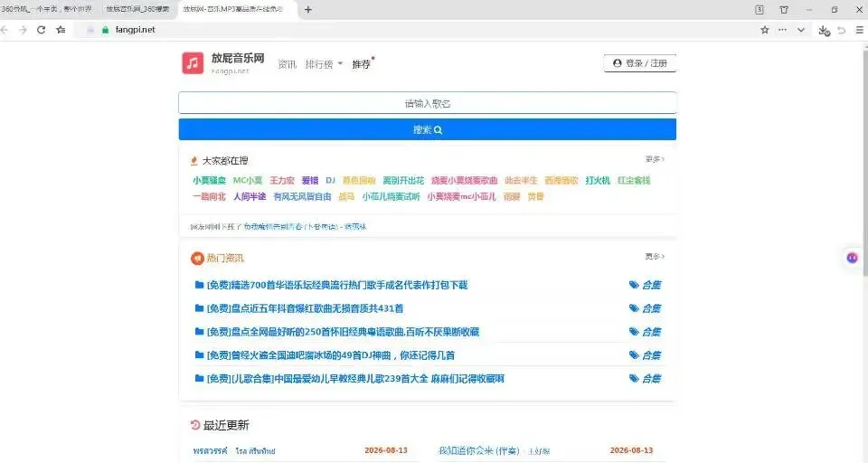Open the 49首DJ神曲 article link
This screenshot has width=868, height=463.
[331, 355]
